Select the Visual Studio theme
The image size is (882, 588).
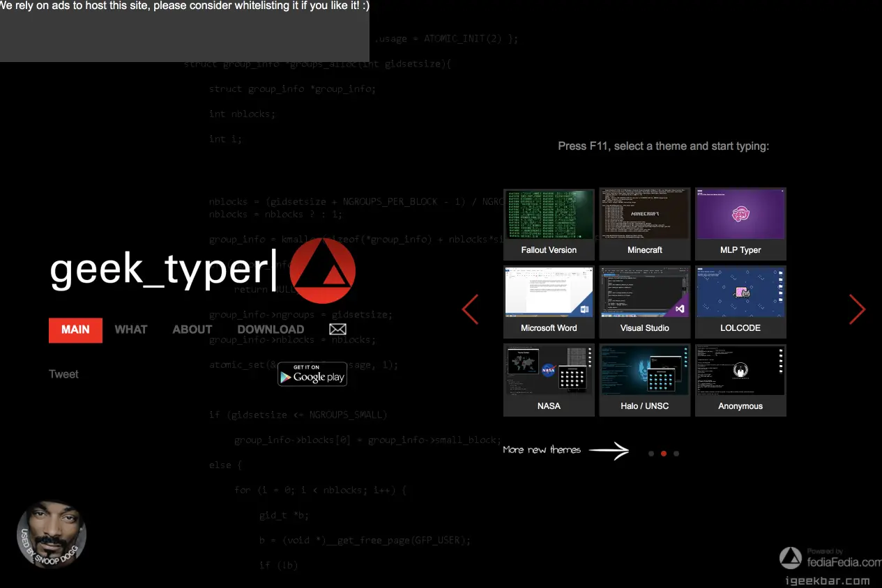point(645,302)
